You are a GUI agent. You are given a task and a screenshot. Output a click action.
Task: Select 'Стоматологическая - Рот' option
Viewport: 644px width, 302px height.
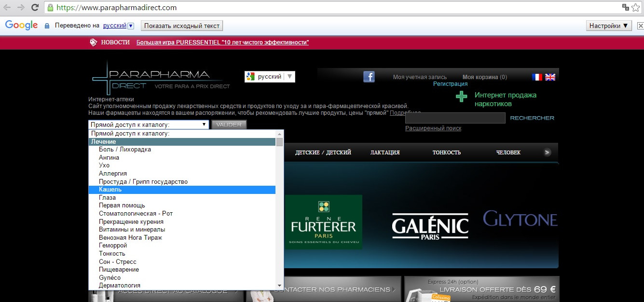pos(182,214)
